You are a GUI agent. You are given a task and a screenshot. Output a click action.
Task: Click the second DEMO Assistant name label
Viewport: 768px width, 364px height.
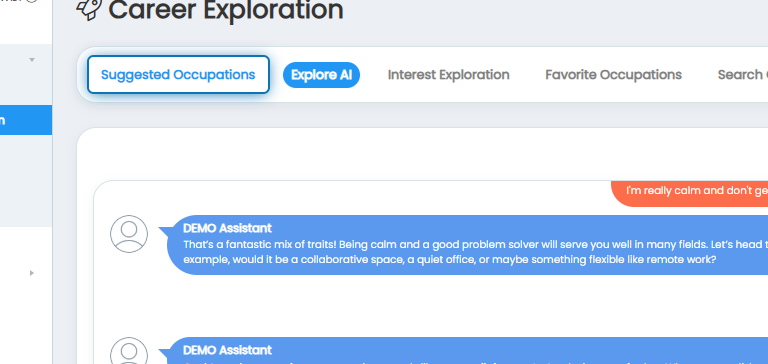pos(227,350)
